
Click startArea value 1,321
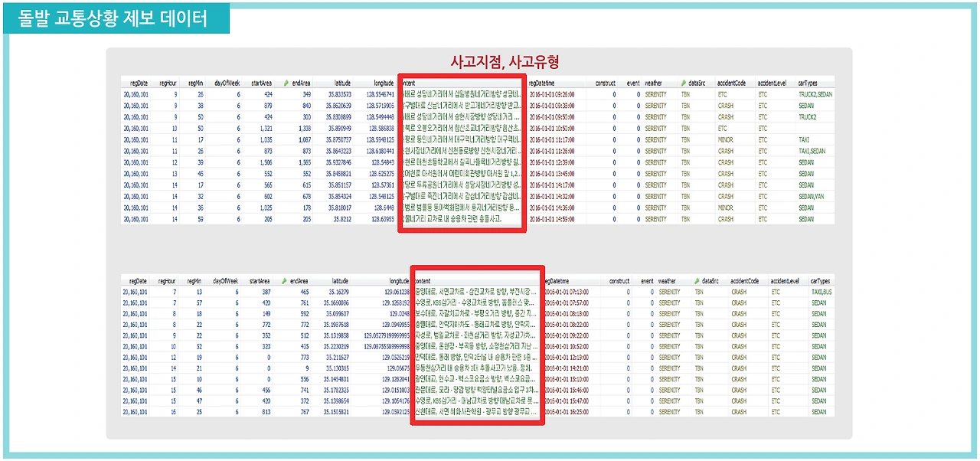point(266,128)
